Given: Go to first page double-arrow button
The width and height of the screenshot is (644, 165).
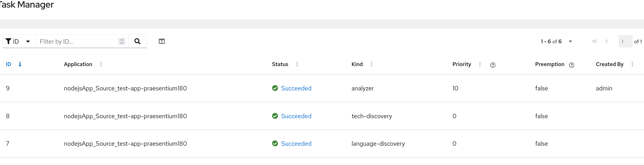Looking at the screenshot, I should pyautogui.click(x=594, y=41).
